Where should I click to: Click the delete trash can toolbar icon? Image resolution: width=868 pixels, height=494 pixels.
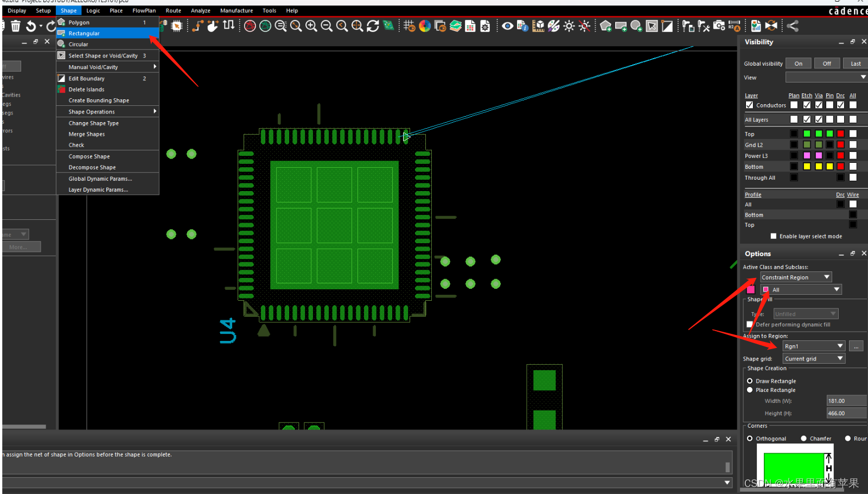click(x=16, y=26)
